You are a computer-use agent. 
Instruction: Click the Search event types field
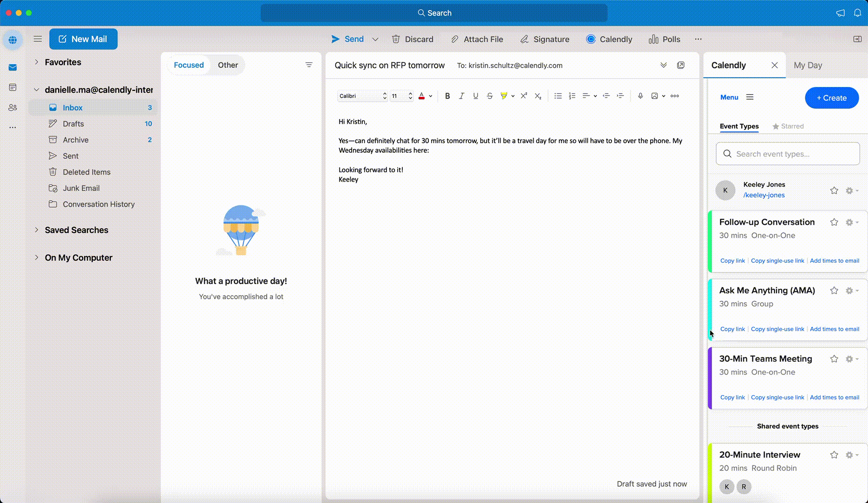coord(787,154)
